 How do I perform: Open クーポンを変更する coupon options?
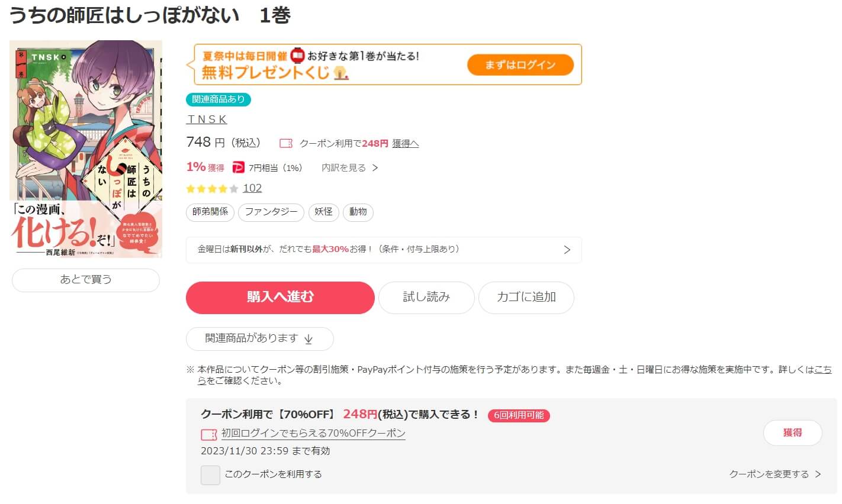[x=775, y=474]
